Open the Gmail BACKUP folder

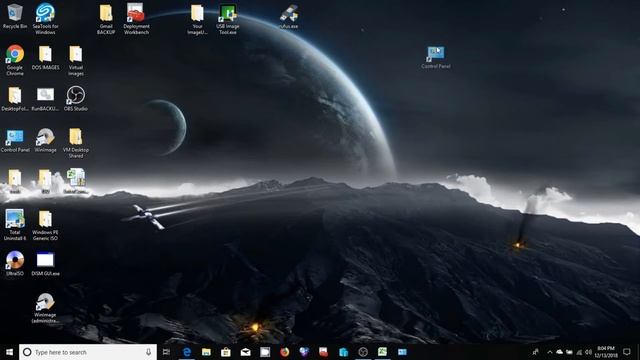pos(106,18)
